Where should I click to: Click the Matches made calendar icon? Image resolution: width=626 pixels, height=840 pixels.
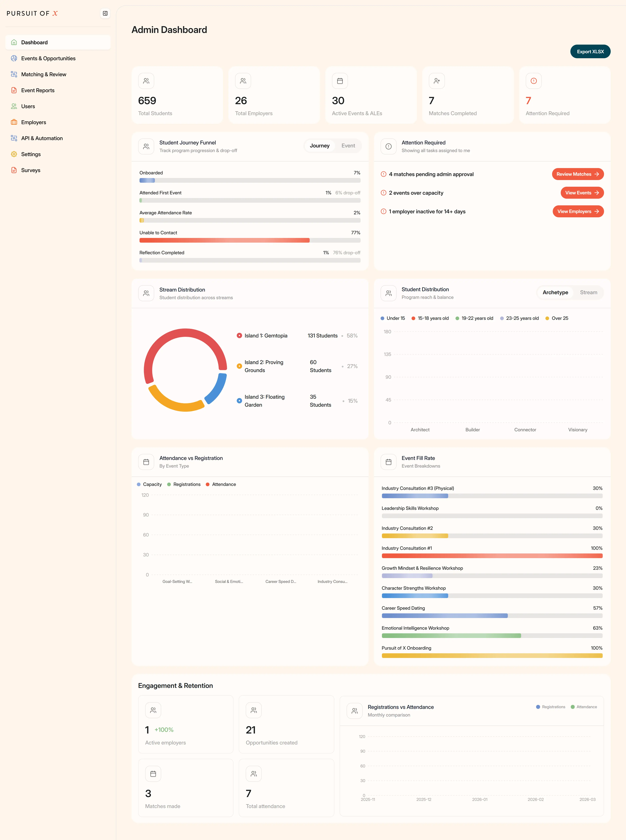pos(153,774)
